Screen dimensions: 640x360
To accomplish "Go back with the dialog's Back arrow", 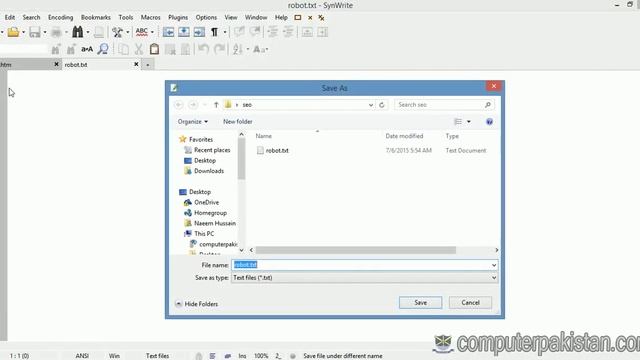I will click(178, 105).
